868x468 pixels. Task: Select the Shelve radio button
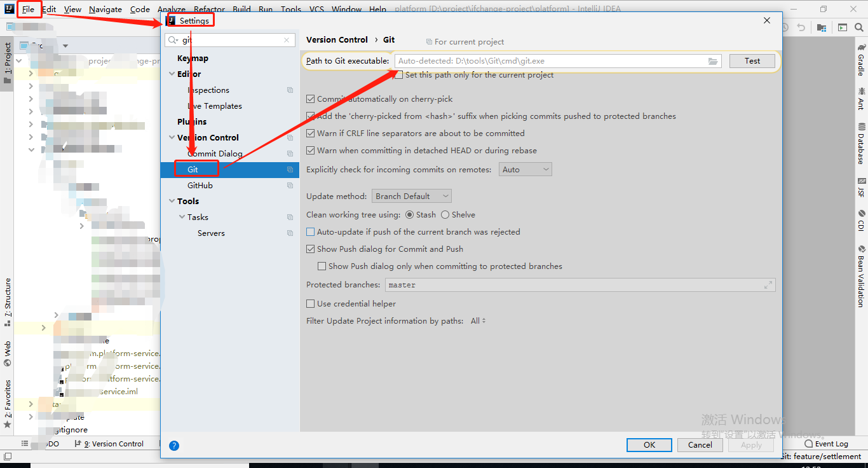445,215
